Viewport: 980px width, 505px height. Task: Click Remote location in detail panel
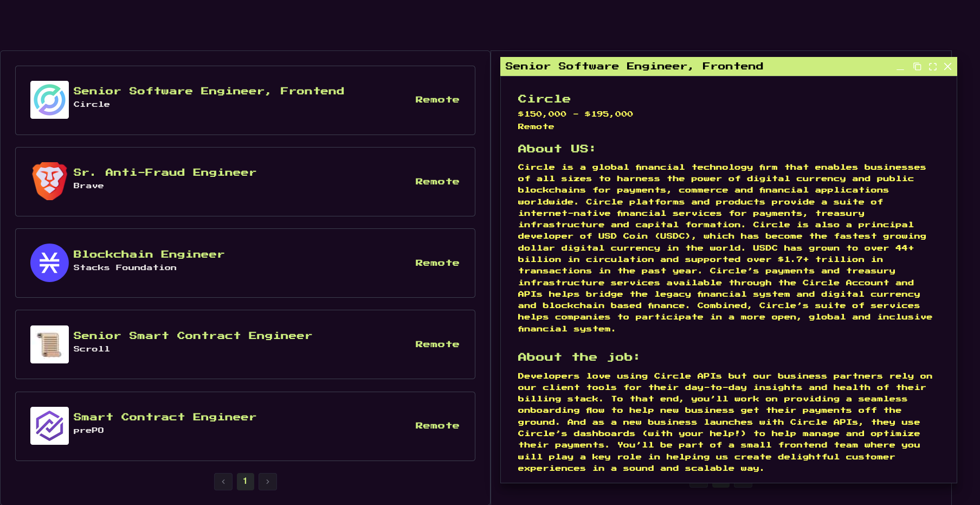(536, 126)
